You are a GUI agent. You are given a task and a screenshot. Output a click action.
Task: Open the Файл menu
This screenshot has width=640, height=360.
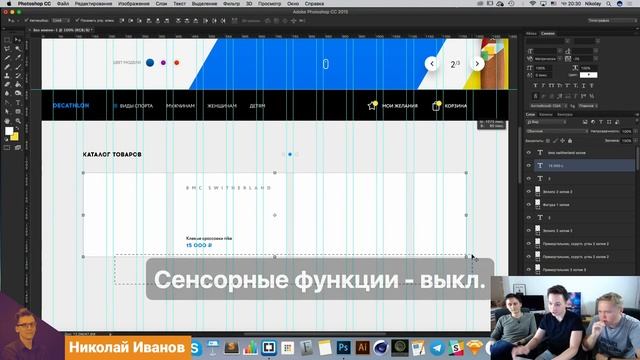[x=62, y=3]
